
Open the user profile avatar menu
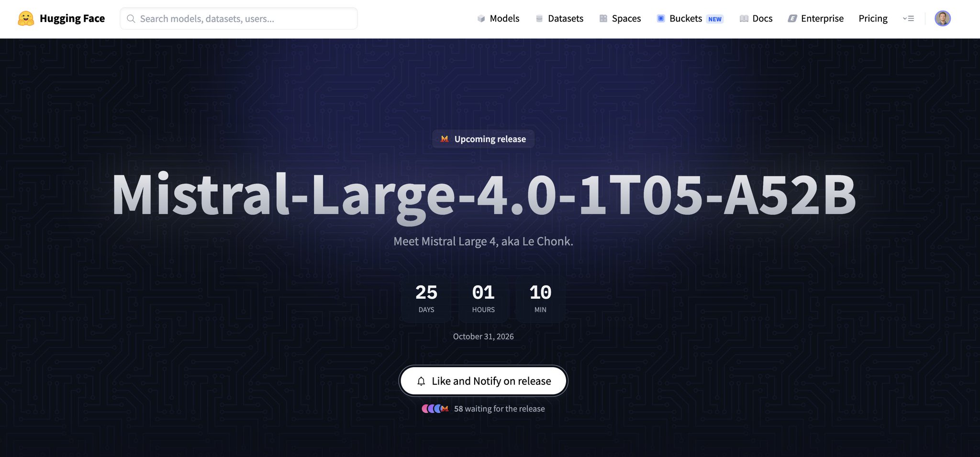tap(943, 19)
